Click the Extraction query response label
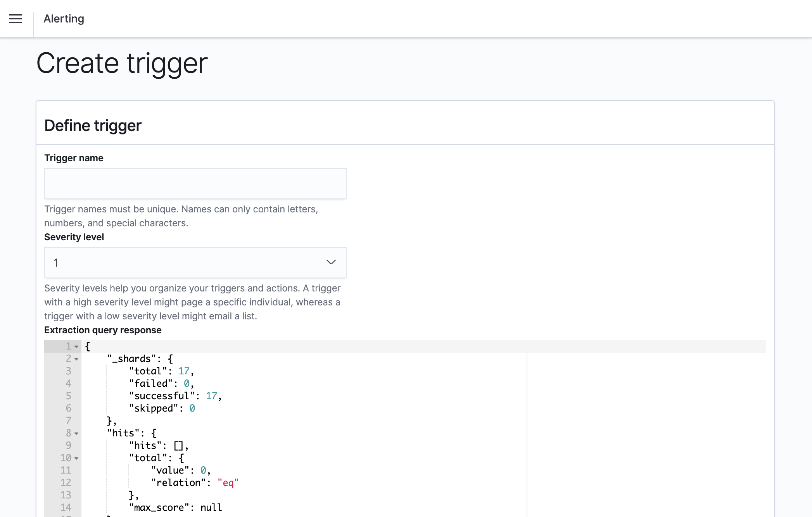 click(x=103, y=330)
